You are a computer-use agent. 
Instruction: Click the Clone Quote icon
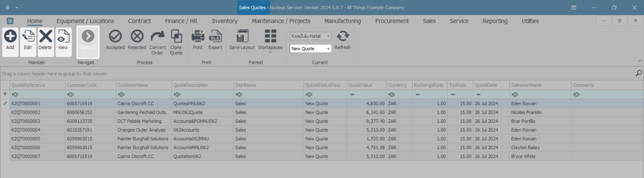coord(176,37)
